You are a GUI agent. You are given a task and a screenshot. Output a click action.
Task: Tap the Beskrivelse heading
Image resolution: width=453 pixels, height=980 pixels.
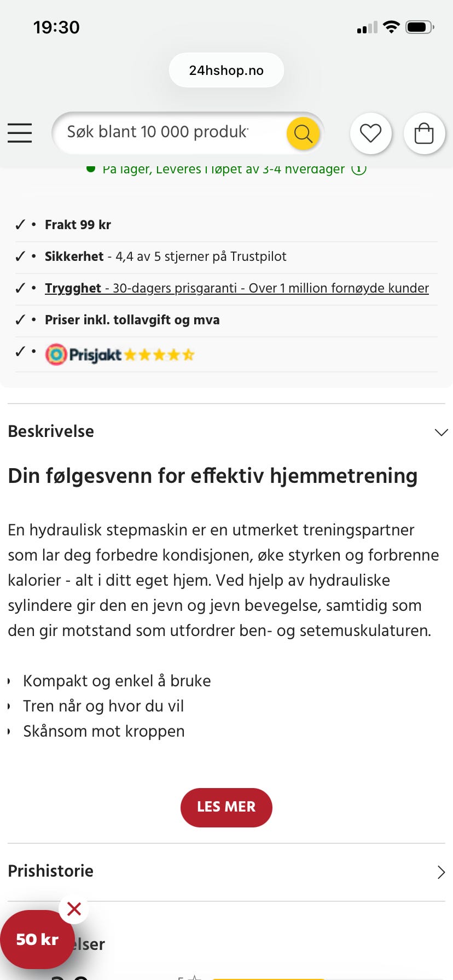tap(51, 431)
